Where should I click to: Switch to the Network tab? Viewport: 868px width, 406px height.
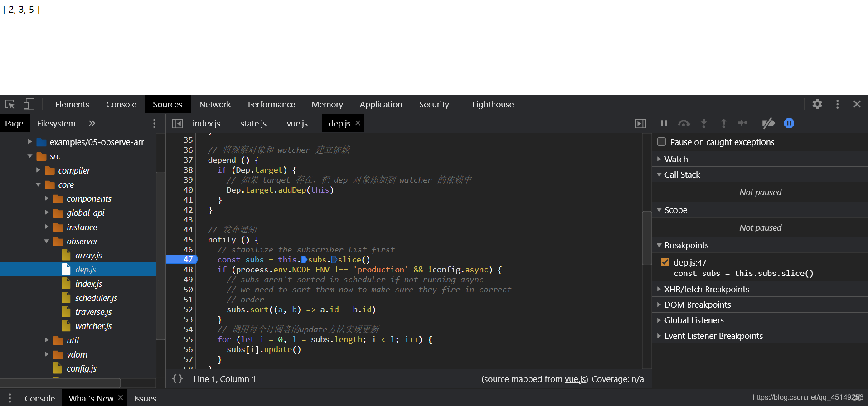coord(215,104)
